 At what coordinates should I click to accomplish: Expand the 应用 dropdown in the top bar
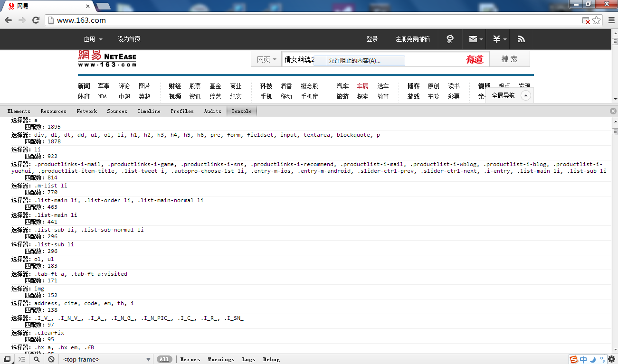tap(93, 39)
